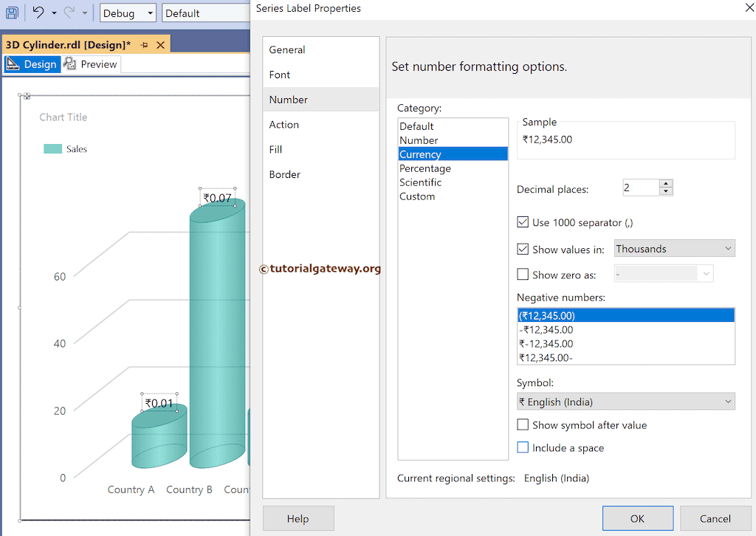Redo the last action
This screenshot has width=756, height=536.
(x=69, y=12)
